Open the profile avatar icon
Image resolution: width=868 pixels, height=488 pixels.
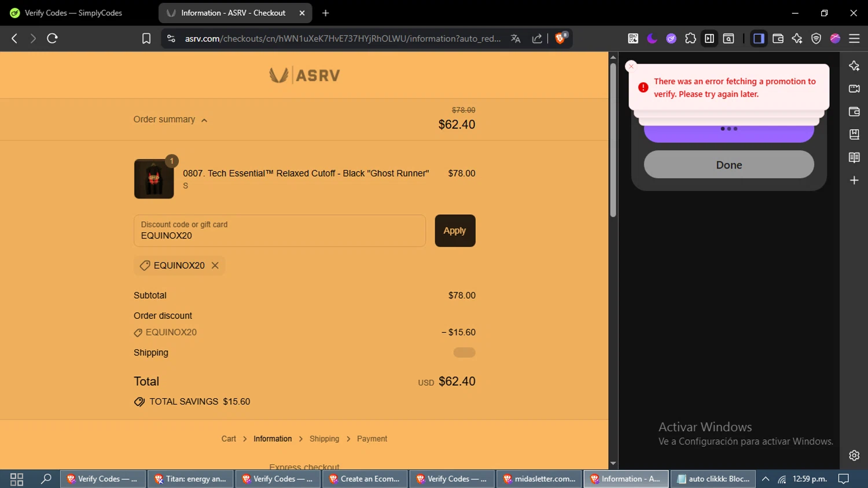tap(835, 38)
